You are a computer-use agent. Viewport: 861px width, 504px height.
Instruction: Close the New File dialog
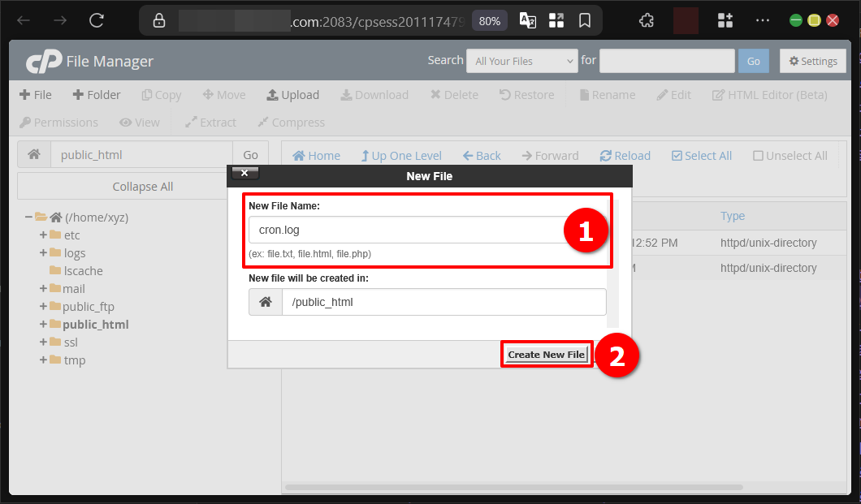244,173
